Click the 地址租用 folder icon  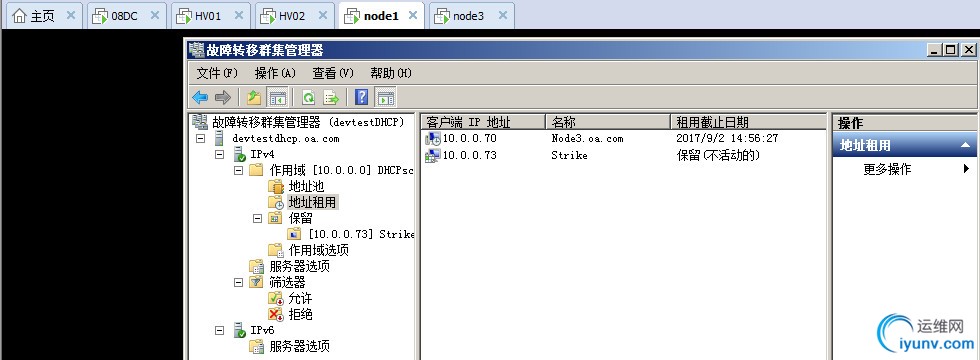[276, 202]
